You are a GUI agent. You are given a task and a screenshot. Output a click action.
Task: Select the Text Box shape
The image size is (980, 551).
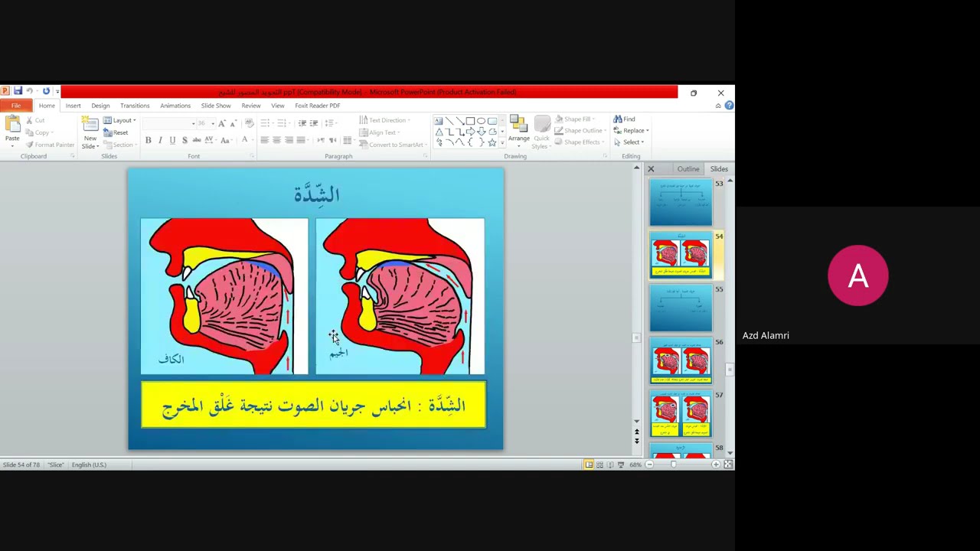click(439, 121)
